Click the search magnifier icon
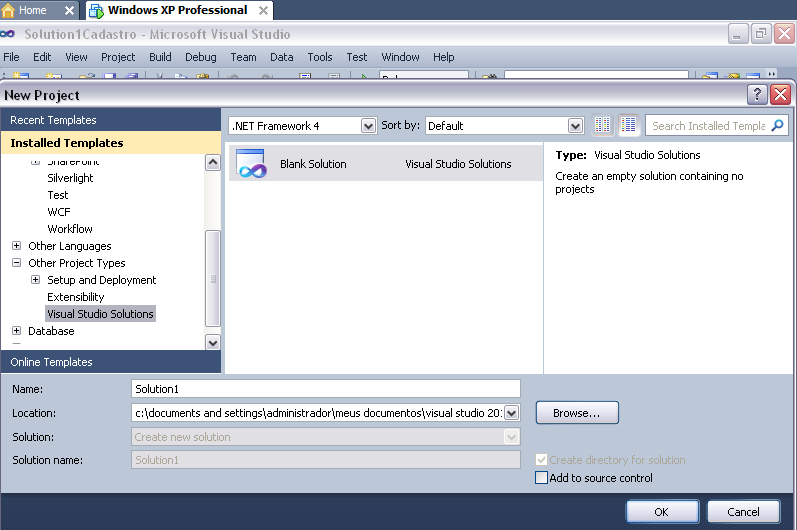Screen dimensions: 797x530 (777, 125)
